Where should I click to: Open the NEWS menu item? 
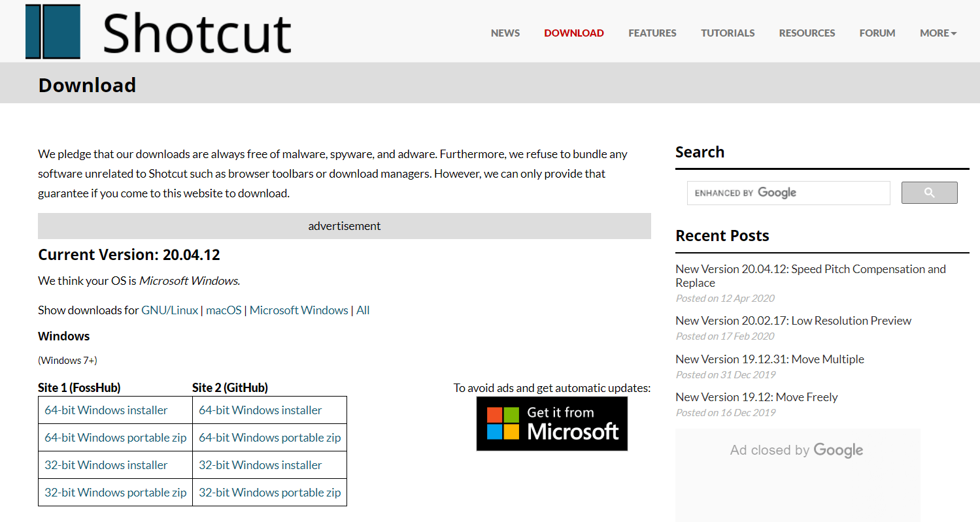(x=505, y=33)
